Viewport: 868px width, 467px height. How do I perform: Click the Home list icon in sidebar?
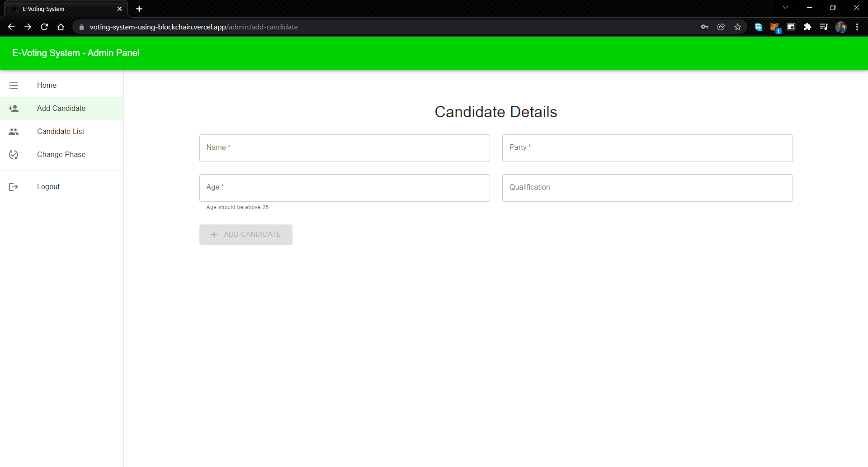[13, 85]
